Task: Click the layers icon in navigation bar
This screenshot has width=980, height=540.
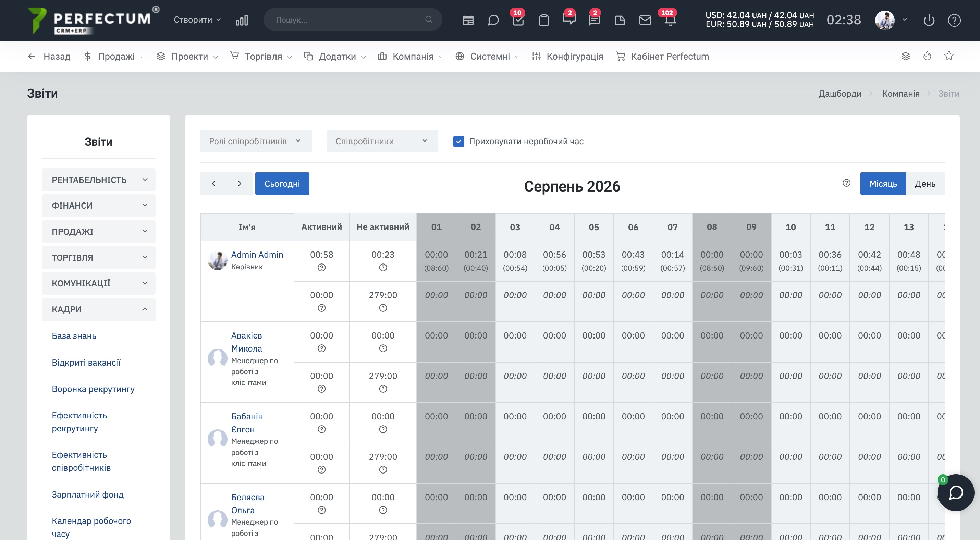Action: click(x=906, y=56)
